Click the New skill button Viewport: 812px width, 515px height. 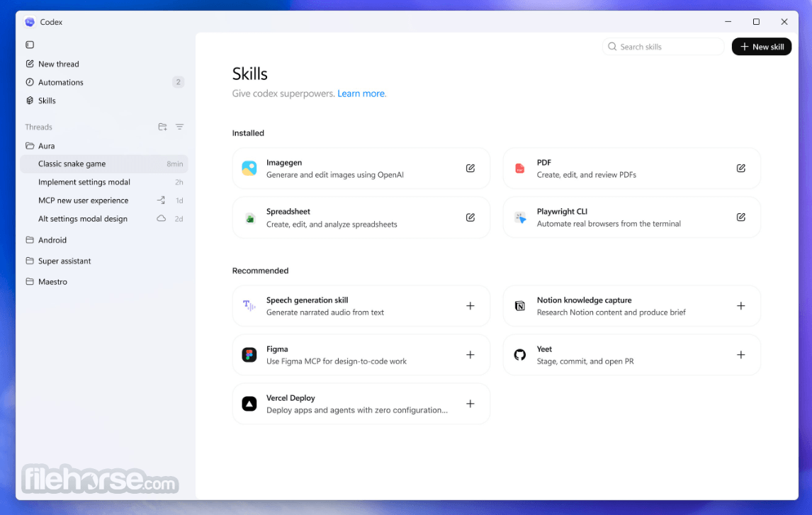[761, 47]
